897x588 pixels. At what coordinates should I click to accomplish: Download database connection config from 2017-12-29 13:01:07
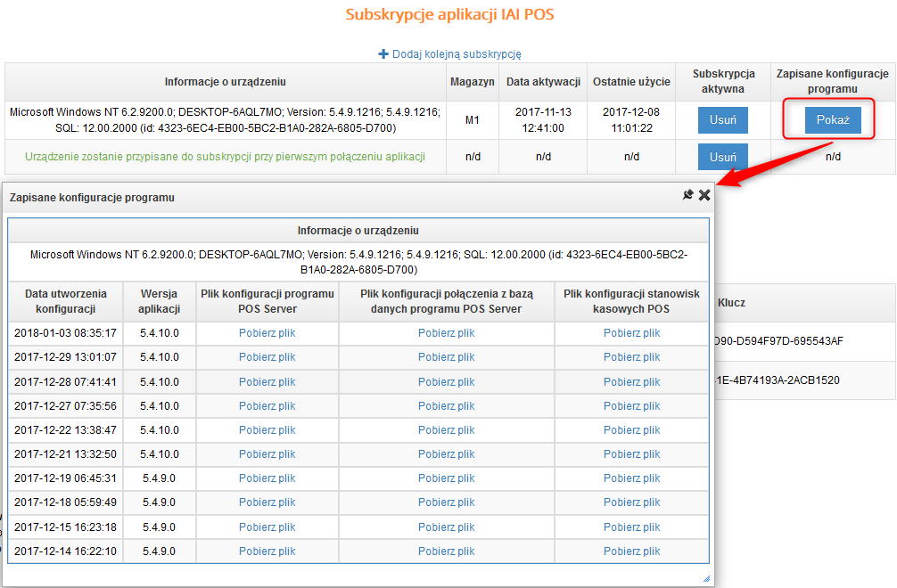(446, 357)
